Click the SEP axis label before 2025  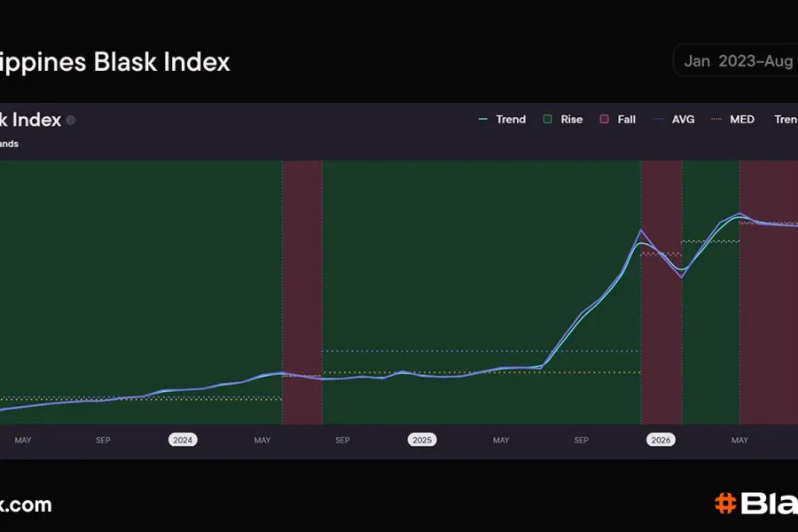coord(342,440)
